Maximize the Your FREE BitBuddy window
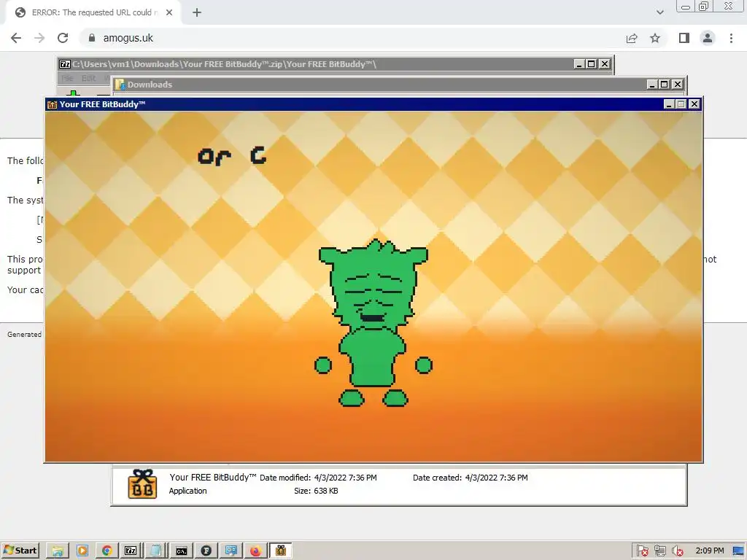 pos(681,104)
